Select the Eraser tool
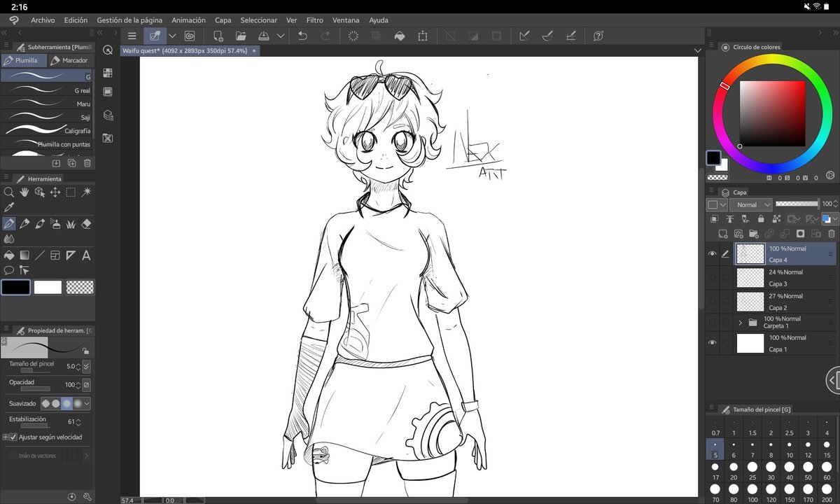Viewport: 840px width, 504px height. (87, 224)
